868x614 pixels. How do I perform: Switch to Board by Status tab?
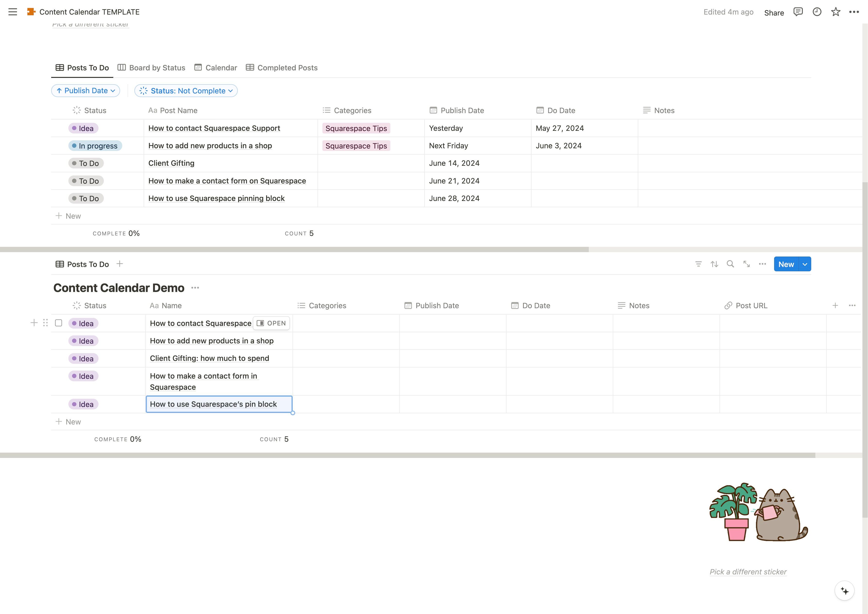(151, 68)
